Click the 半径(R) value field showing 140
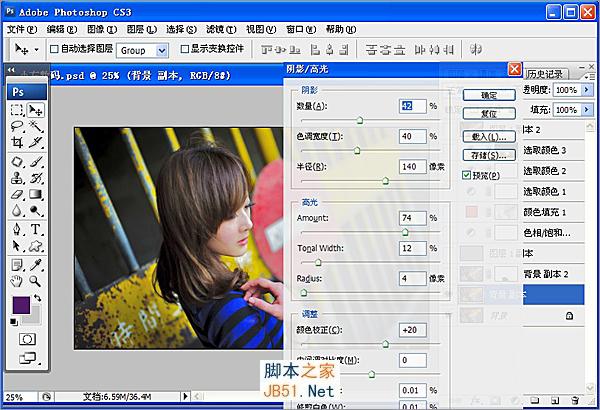Image resolution: width=600 pixels, height=410 pixels. pyautogui.click(x=412, y=167)
